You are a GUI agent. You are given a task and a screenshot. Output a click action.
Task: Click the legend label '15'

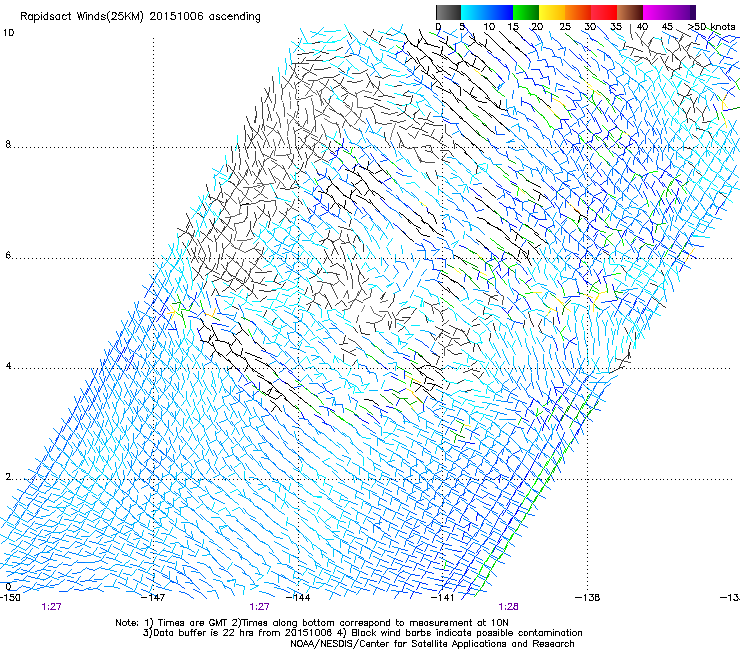pos(513,27)
